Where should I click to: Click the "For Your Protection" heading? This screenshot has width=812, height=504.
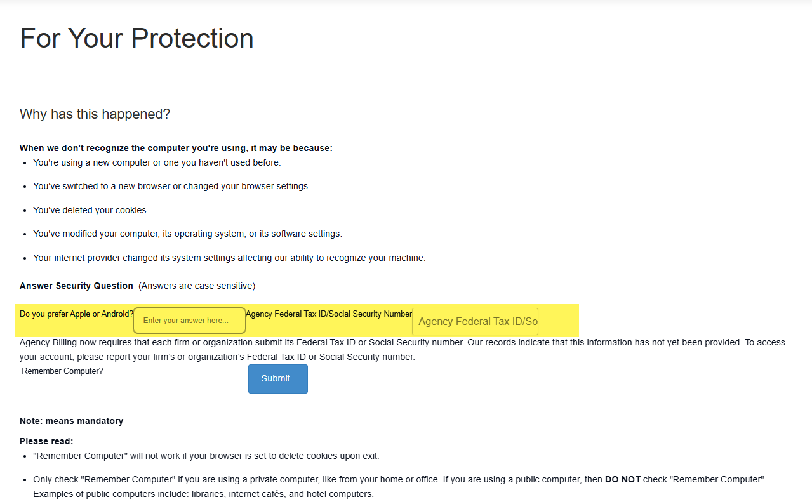(136, 38)
